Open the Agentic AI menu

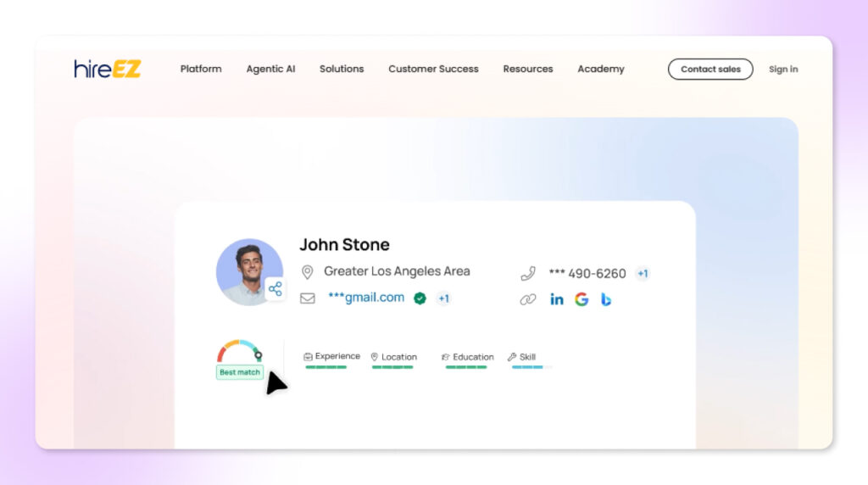(270, 69)
